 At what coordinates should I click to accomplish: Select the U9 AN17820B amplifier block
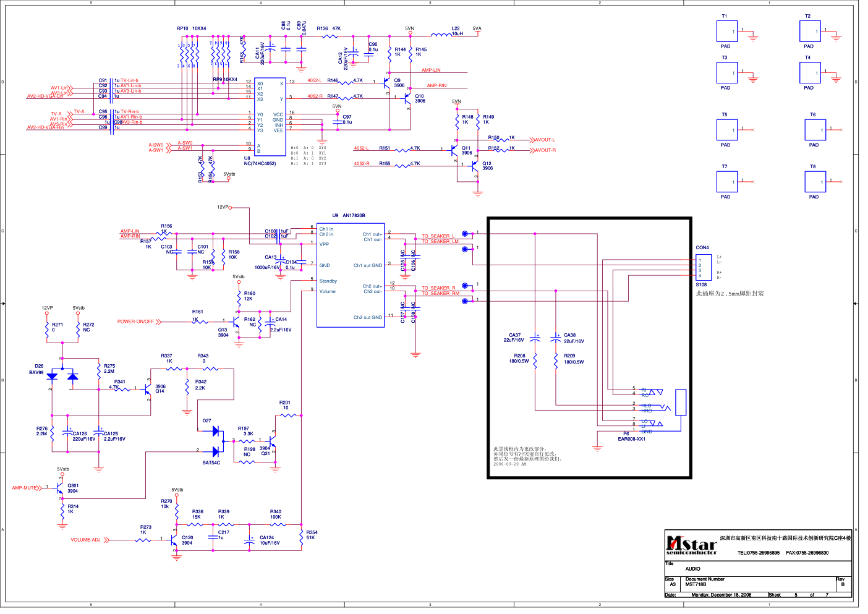coord(351,275)
